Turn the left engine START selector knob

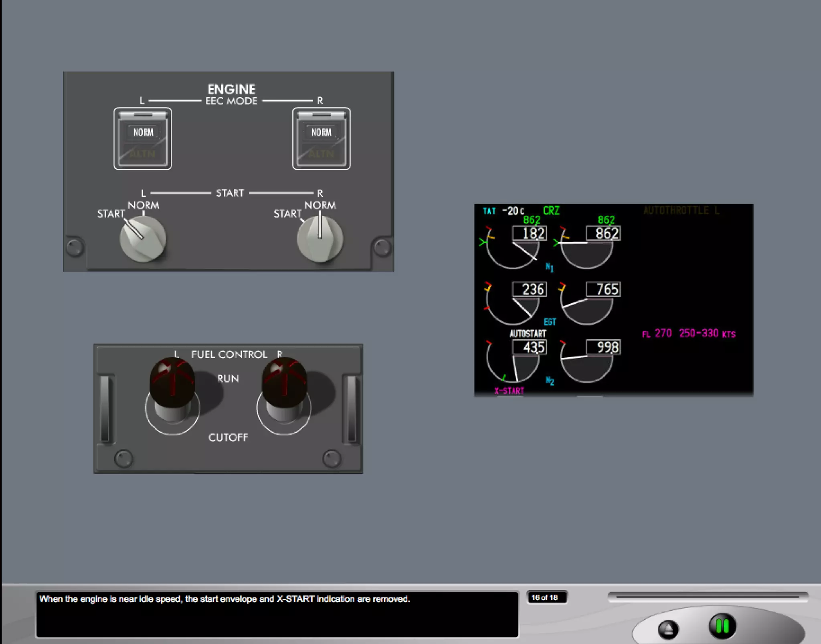click(143, 239)
